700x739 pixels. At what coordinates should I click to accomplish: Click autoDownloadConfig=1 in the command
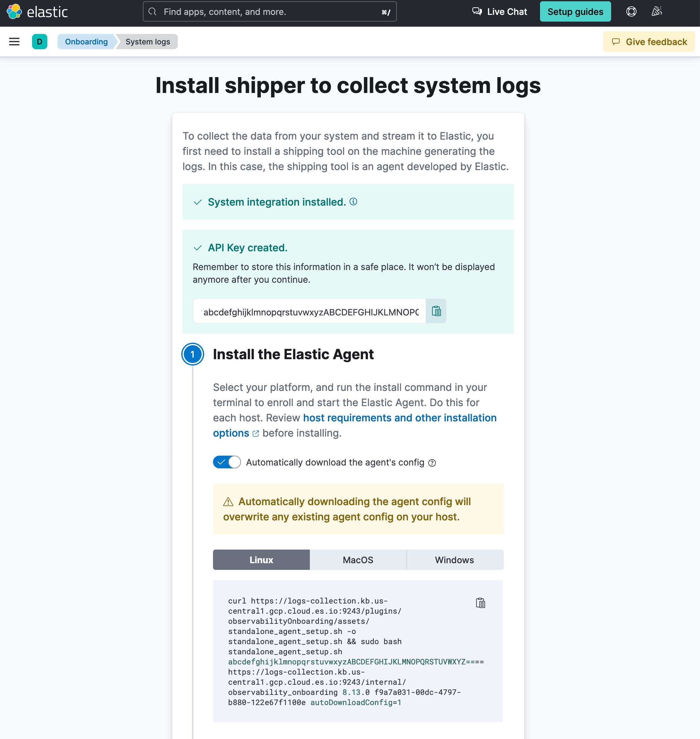(356, 703)
